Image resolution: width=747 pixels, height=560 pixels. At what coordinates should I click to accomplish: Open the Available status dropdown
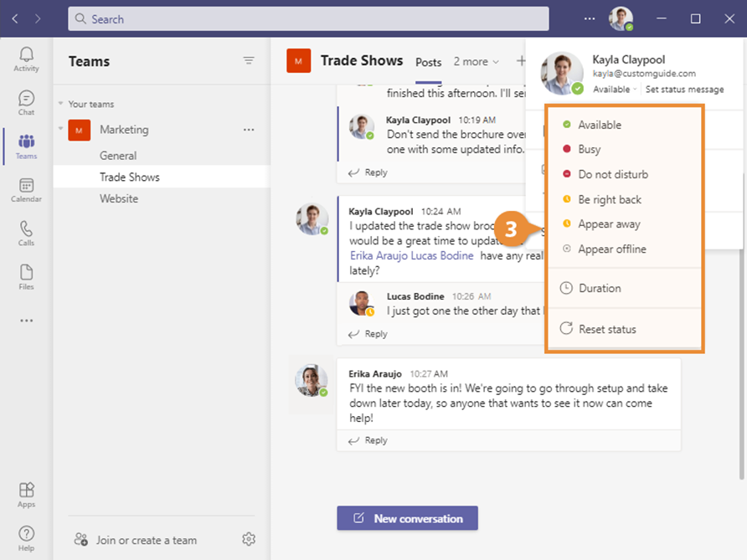pos(615,90)
